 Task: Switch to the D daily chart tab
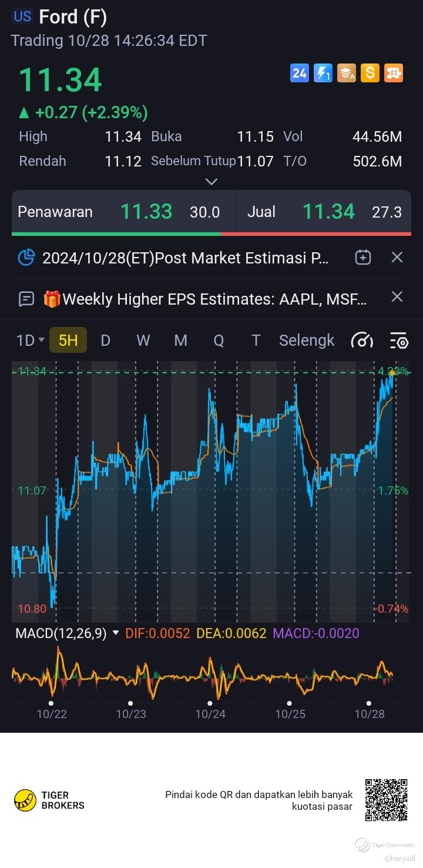[x=106, y=340]
